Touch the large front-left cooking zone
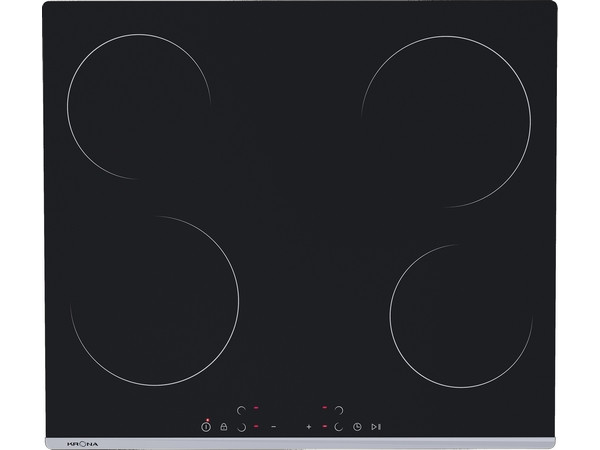600x450 pixels. tap(155, 301)
